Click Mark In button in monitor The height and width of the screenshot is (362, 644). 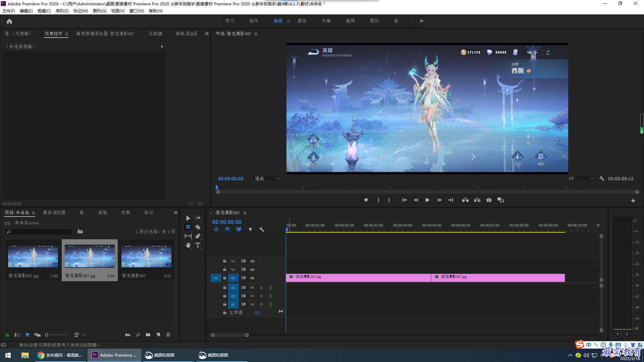[x=378, y=200]
